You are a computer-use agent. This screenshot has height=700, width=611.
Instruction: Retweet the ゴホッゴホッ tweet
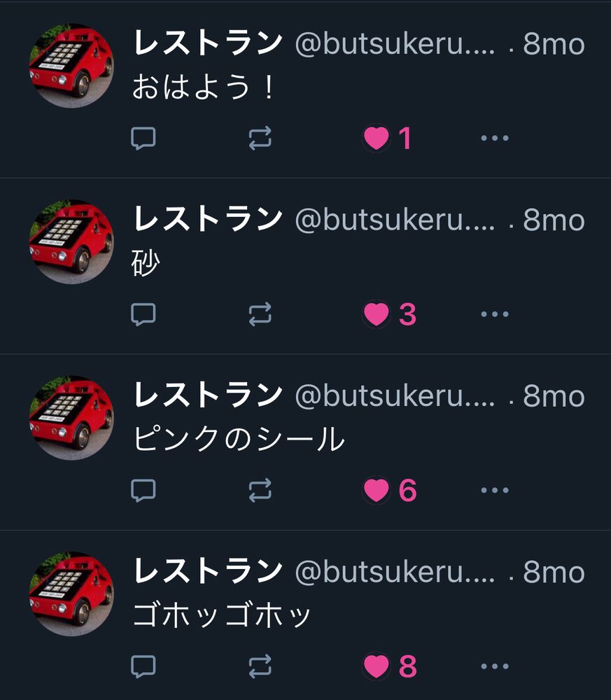pos(260,666)
